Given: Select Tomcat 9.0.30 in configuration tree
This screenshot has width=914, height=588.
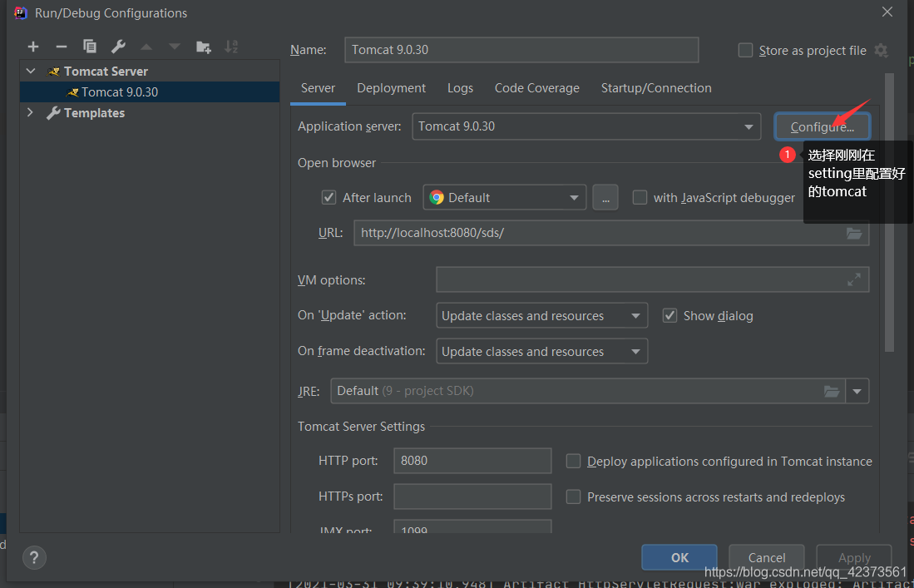Looking at the screenshot, I should click(149, 92).
